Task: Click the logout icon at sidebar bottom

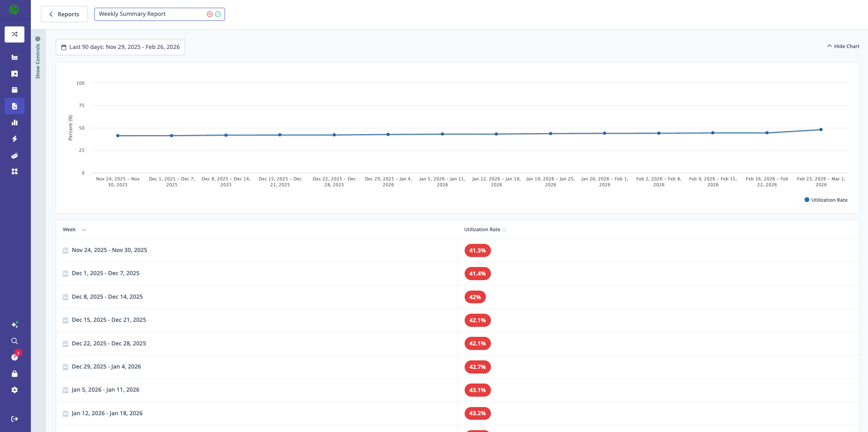Action: pyautogui.click(x=15, y=419)
